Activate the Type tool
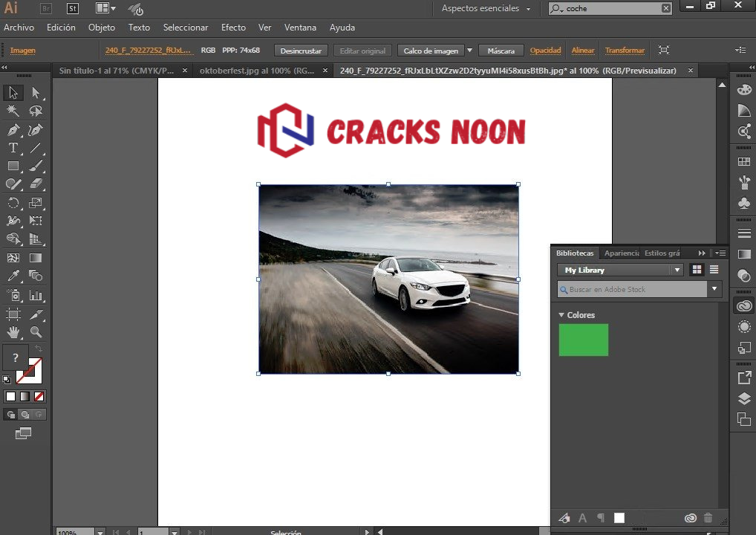 13,148
